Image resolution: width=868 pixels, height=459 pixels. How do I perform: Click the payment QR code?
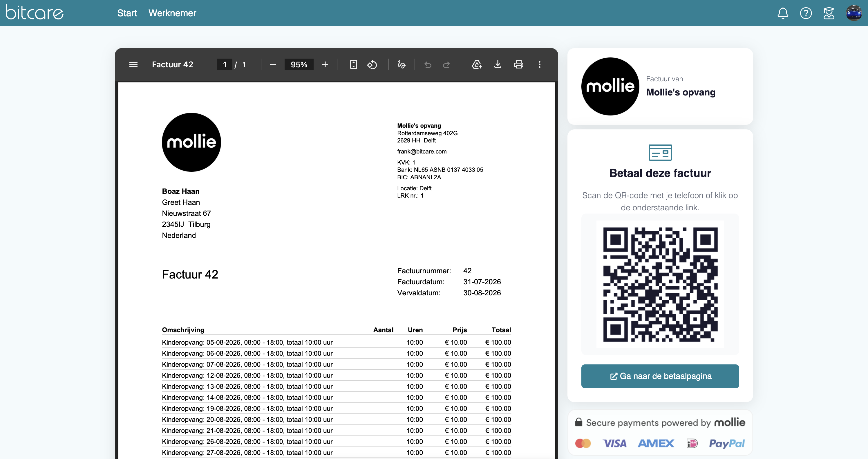coord(660,284)
